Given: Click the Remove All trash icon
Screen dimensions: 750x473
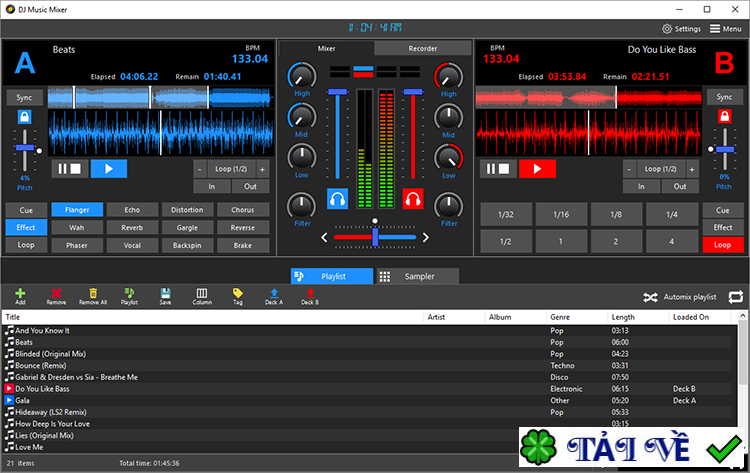Looking at the screenshot, I should [x=92, y=294].
